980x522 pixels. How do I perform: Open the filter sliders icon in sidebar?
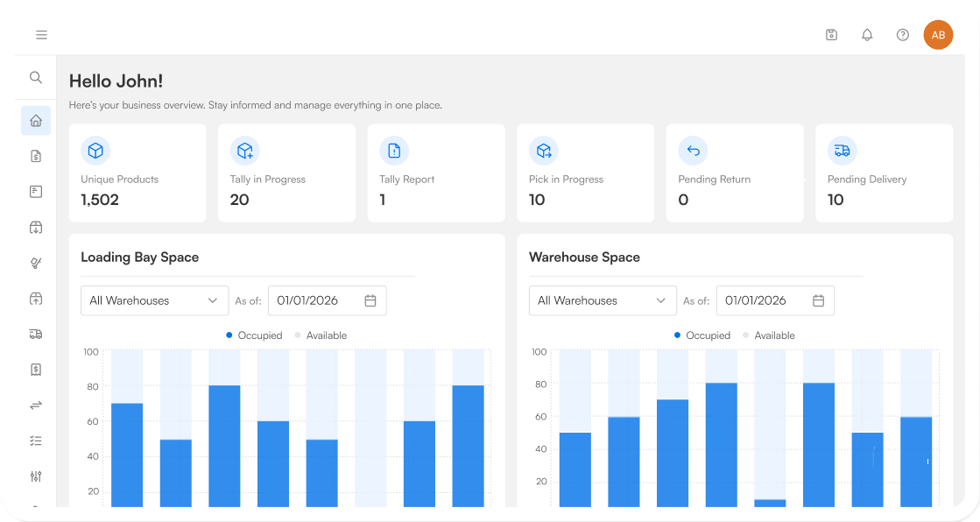pos(35,476)
